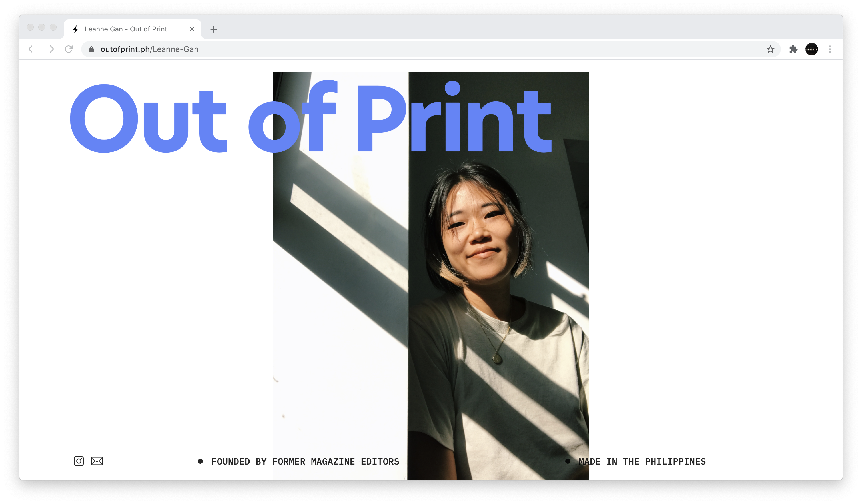Reload the current page

point(69,49)
